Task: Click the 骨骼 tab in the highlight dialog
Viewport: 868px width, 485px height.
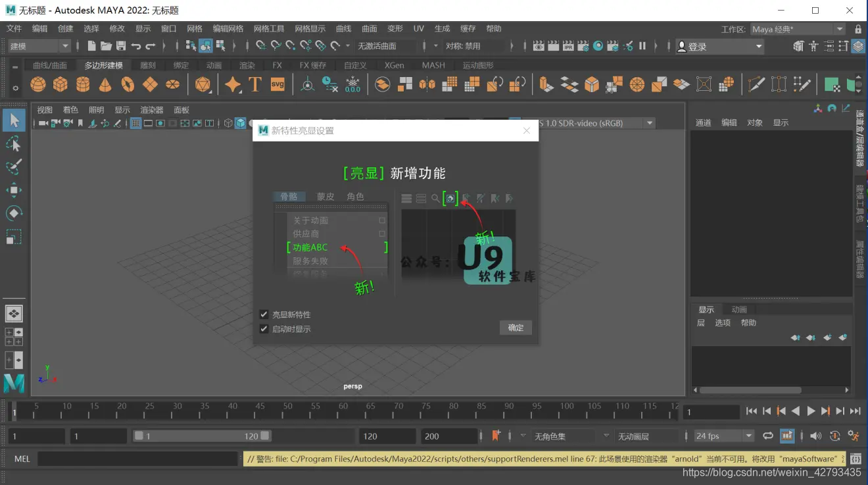Action: (x=289, y=195)
